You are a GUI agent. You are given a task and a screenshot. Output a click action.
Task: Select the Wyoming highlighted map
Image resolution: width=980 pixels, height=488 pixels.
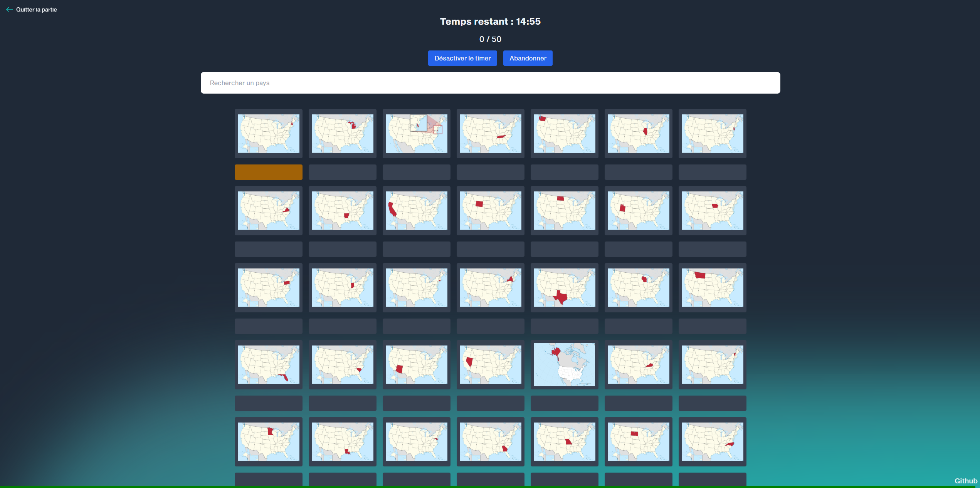click(491, 211)
